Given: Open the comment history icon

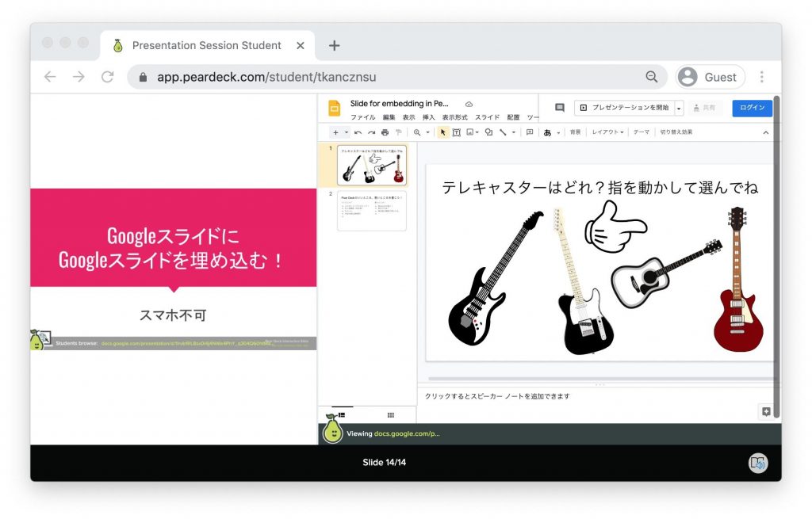Looking at the screenshot, I should click(x=559, y=108).
